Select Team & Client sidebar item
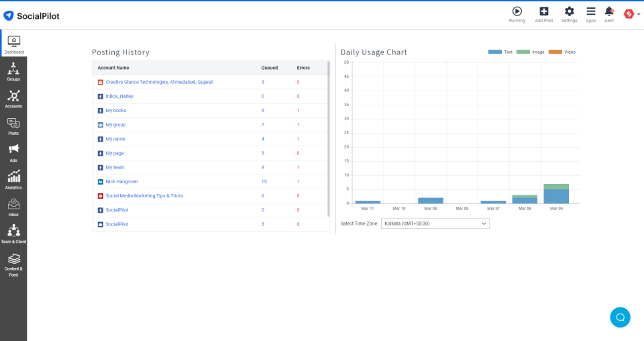644x341 pixels. click(x=13, y=234)
